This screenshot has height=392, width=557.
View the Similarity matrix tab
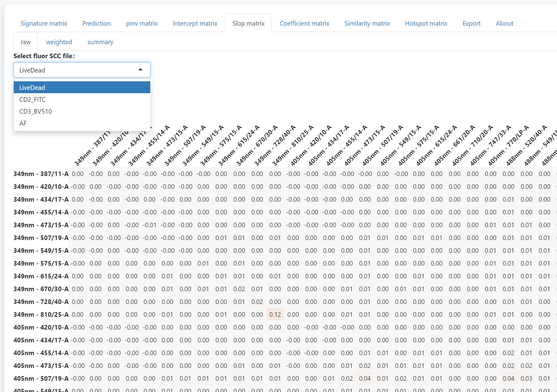(x=367, y=23)
